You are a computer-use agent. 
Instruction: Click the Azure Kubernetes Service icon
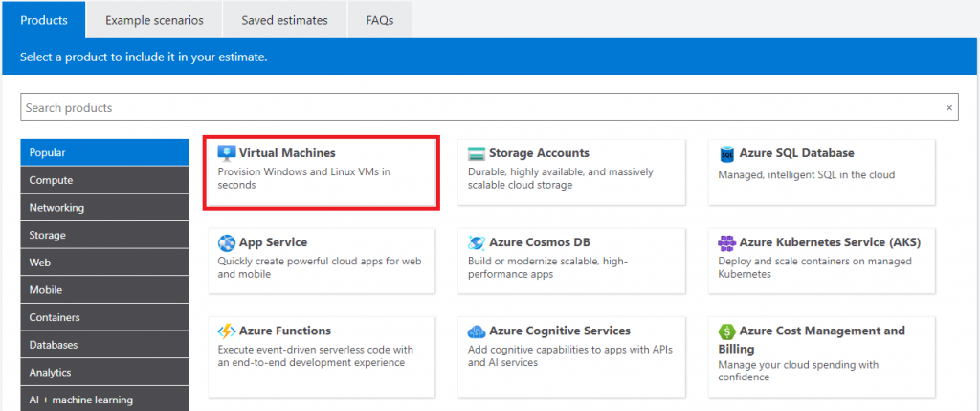click(x=727, y=242)
